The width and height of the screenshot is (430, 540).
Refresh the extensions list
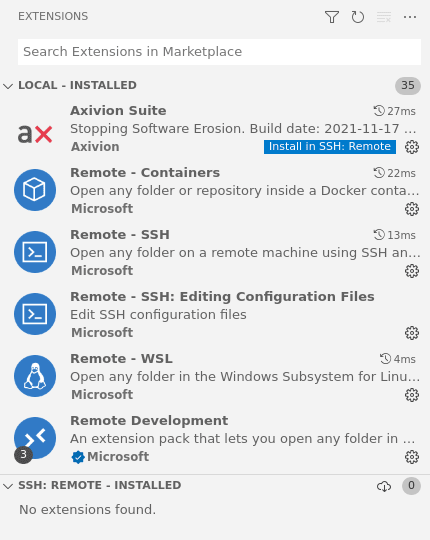click(x=358, y=17)
